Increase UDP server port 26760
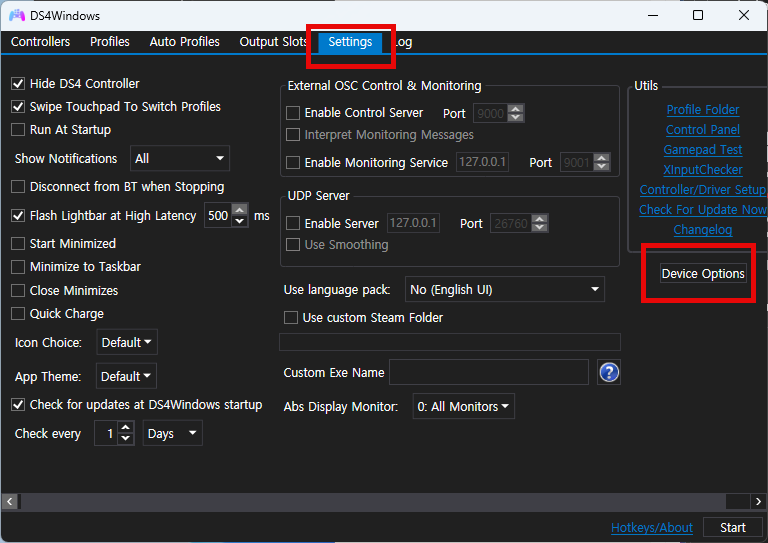Screen dimensions: 768x543 click(540, 219)
